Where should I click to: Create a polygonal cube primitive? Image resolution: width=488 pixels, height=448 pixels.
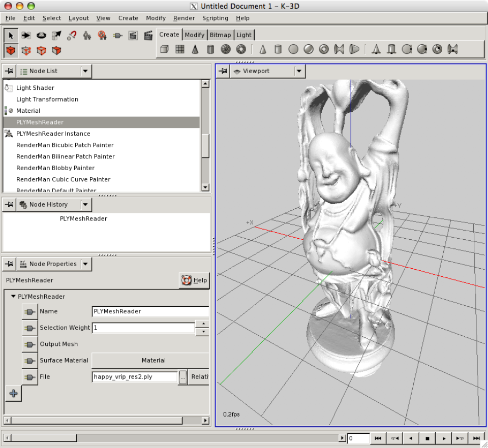pyautogui.click(x=165, y=49)
